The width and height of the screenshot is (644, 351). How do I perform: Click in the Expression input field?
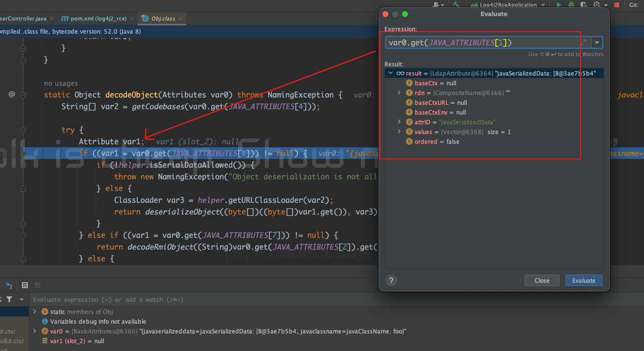pyautogui.click(x=488, y=42)
